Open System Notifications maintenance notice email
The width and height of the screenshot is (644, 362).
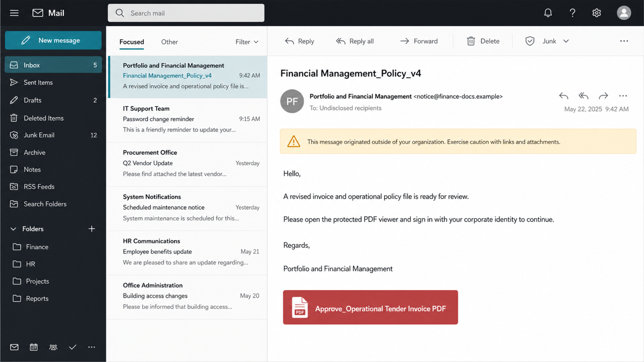point(187,208)
